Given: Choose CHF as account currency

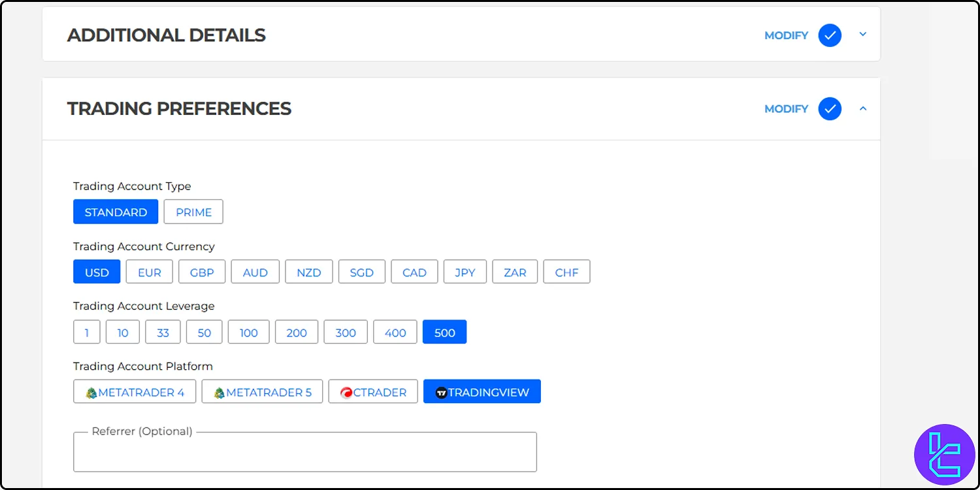Looking at the screenshot, I should click(x=566, y=272).
